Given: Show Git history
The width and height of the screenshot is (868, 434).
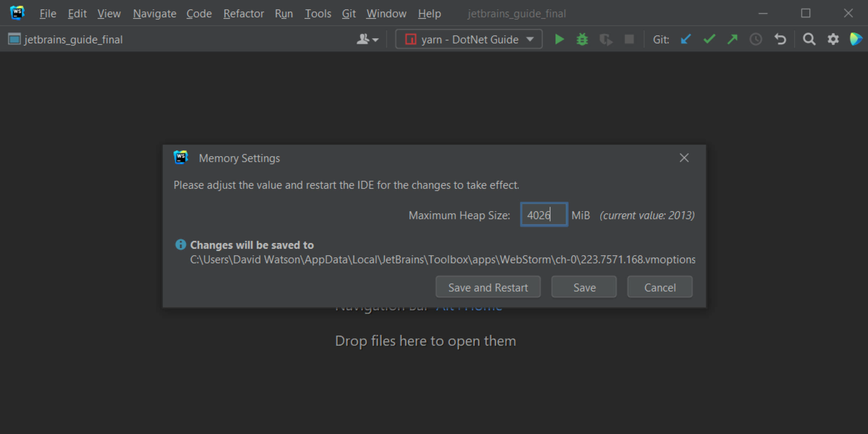Looking at the screenshot, I should tap(756, 39).
